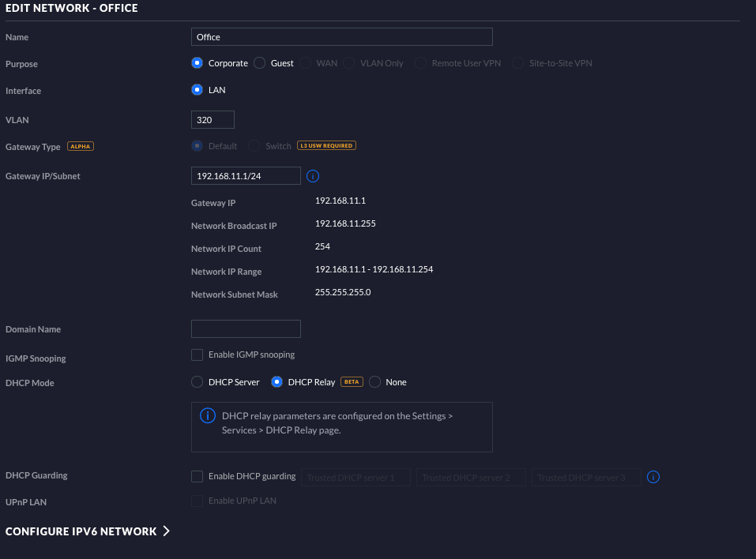
Task: Click the Trusted DHCP server 1 field
Action: pos(355,477)
